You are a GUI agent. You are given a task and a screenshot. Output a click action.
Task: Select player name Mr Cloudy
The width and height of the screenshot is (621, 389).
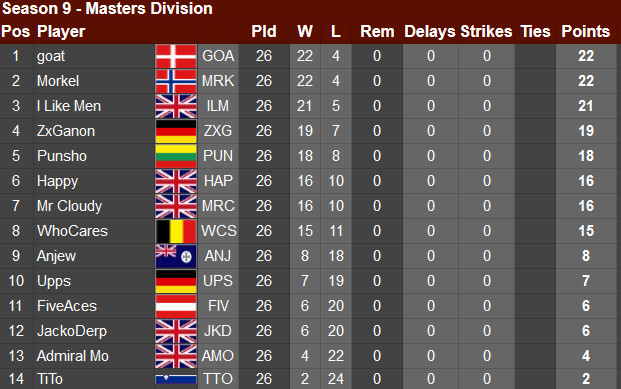[69, 206]
